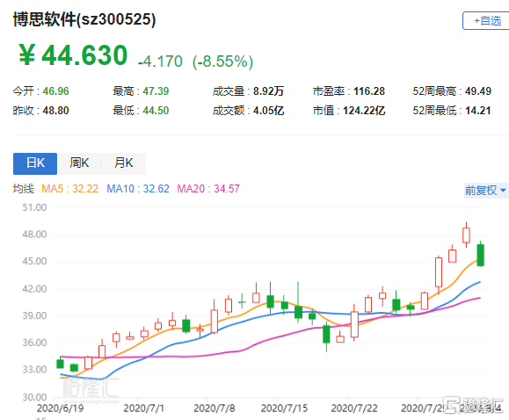Click the 均线 label
Viewport: 509px width, 420px height.
click(x=24, y=189)
